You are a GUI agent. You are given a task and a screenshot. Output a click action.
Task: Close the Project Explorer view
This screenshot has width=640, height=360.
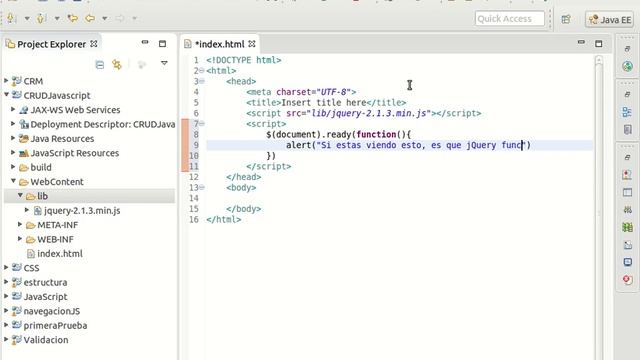tap(94, 44)
